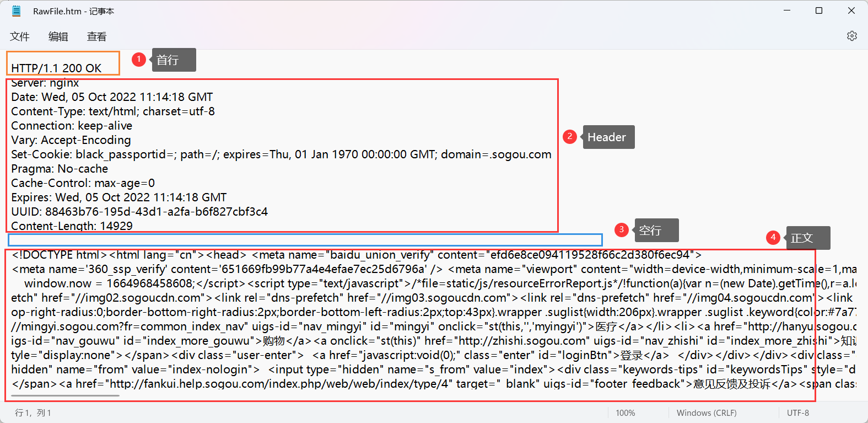Close the Notepad window
This screenshot has height=423, width=868.
[x=851, y=10]
